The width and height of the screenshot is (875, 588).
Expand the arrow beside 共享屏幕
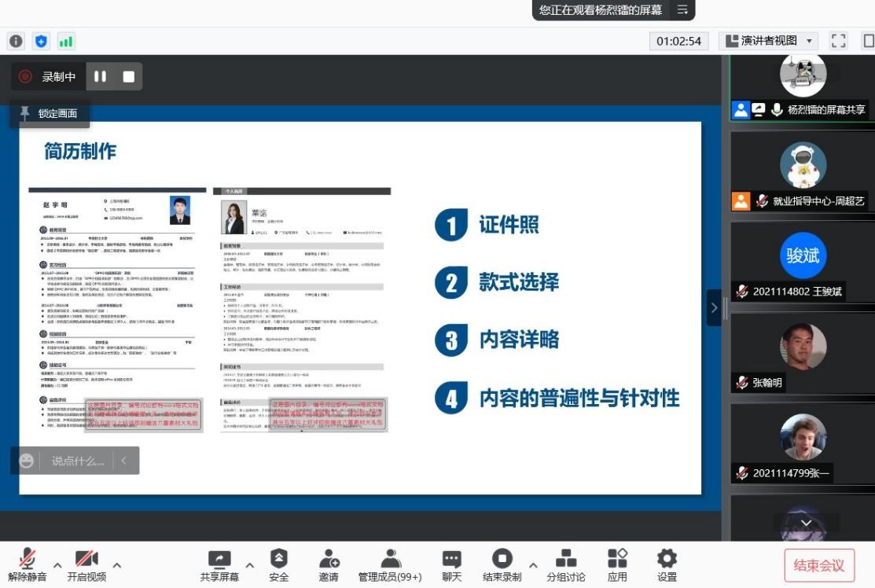250,565
